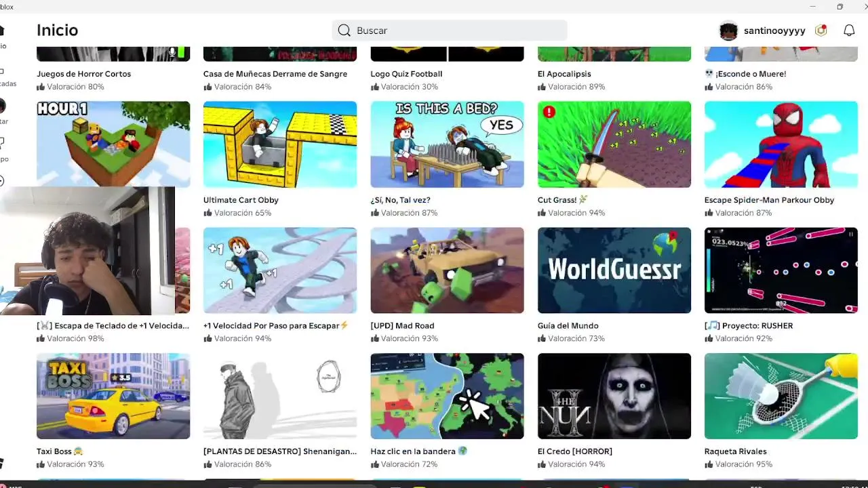
Task: Click thumbs-up icon under ¿Sí, No, Tal vez?
Action: click(374, 213)
